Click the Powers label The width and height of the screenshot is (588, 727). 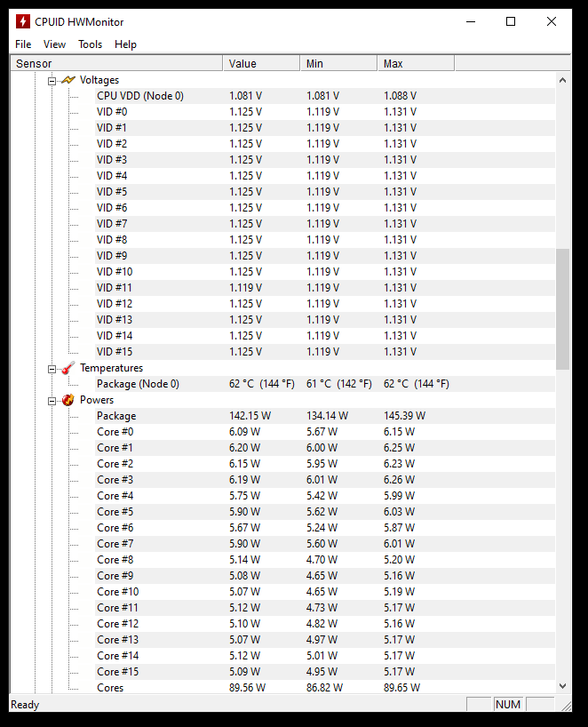(x=97, y=400)
